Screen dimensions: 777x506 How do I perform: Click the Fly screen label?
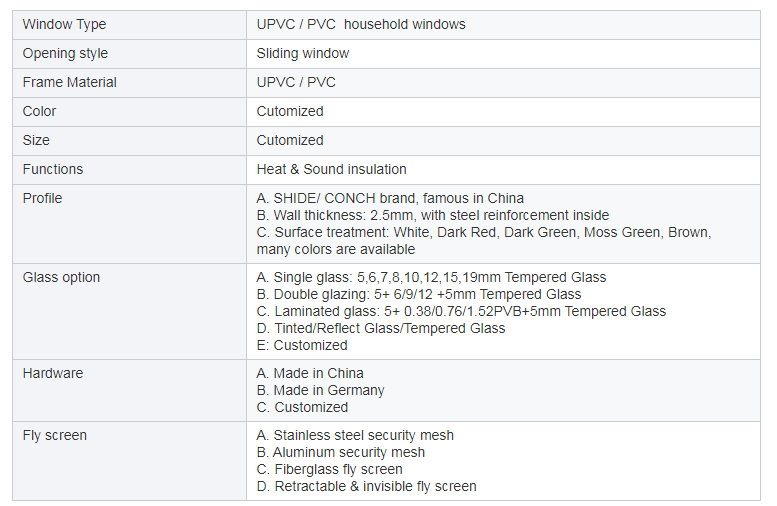(x=55, y=436)
